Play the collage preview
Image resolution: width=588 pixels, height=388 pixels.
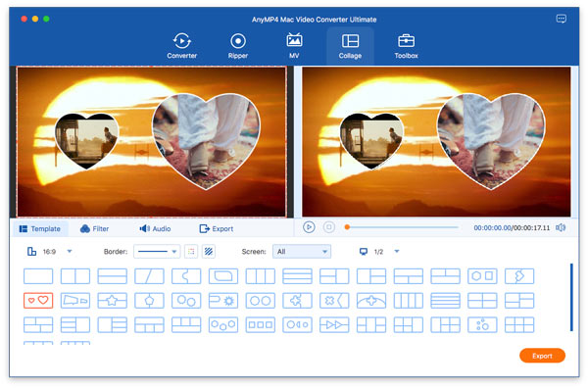(309, 227)
